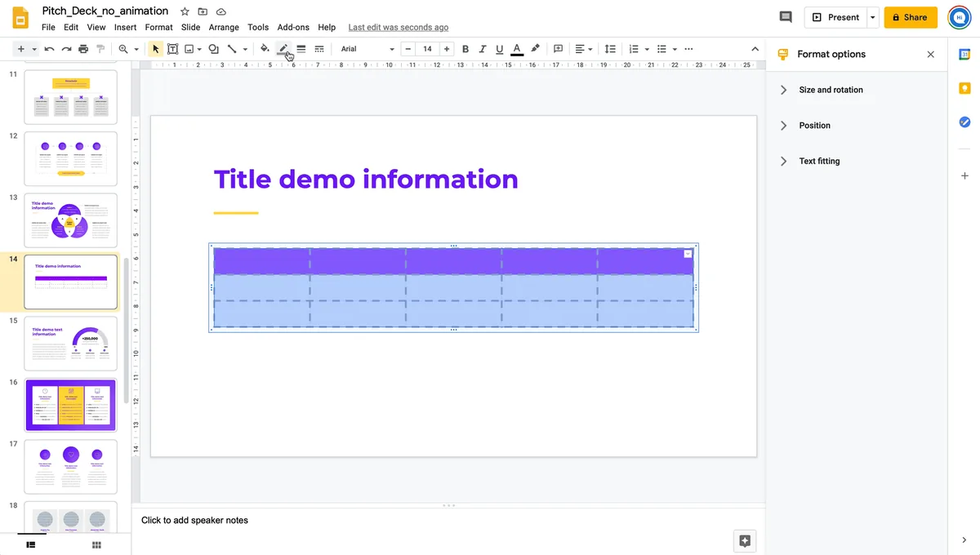Viewport: 980px width, 555px height.
Task: Choose the Shape tool in the toolbar
Action: click(213, 49)
